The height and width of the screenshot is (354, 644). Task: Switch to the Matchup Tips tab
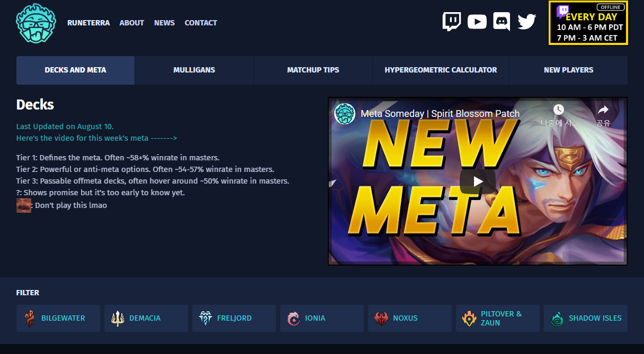[313, 70]
